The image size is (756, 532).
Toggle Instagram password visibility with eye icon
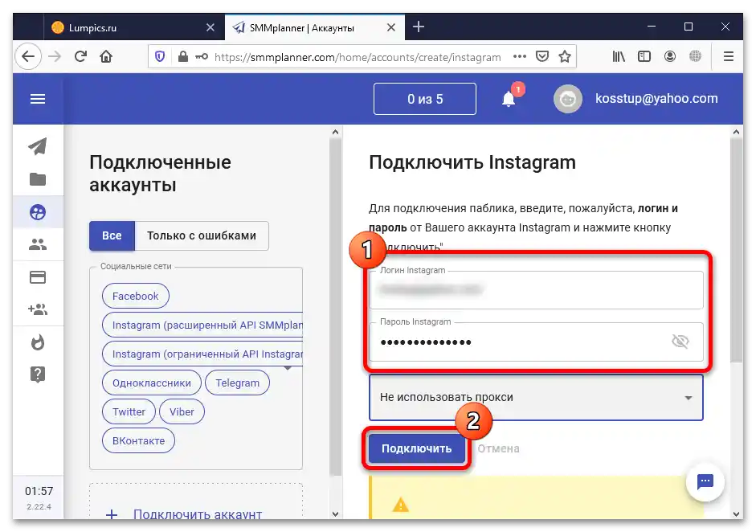point(680,341)
